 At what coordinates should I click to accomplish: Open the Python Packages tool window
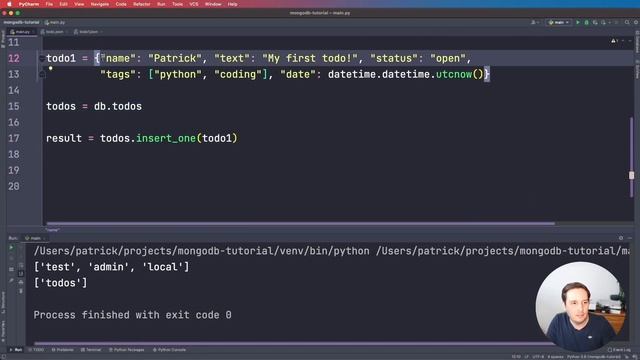127,350
